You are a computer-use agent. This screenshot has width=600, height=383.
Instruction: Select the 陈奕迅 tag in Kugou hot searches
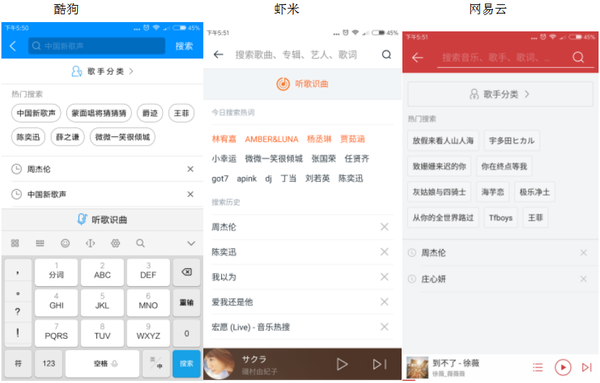[28, 137]
